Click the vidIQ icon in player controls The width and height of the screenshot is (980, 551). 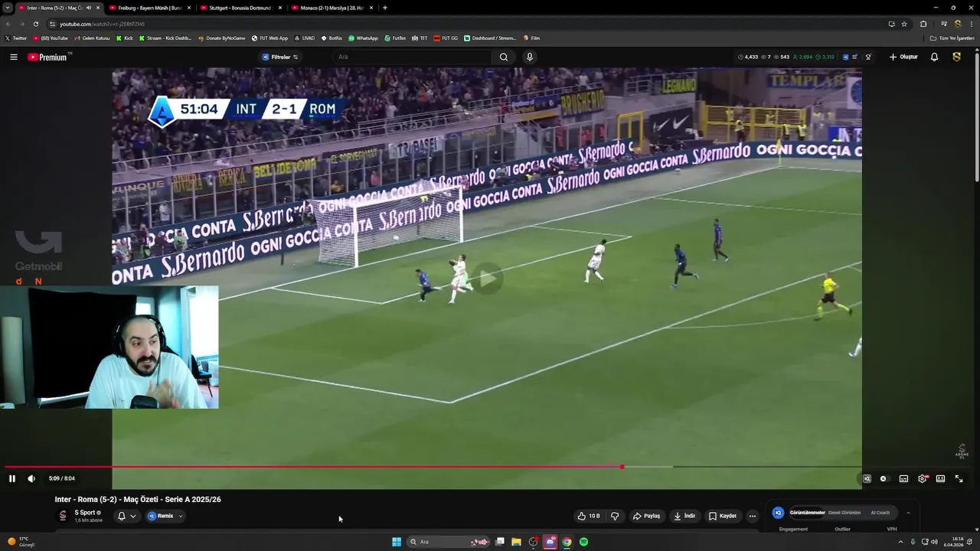point(867,479)
